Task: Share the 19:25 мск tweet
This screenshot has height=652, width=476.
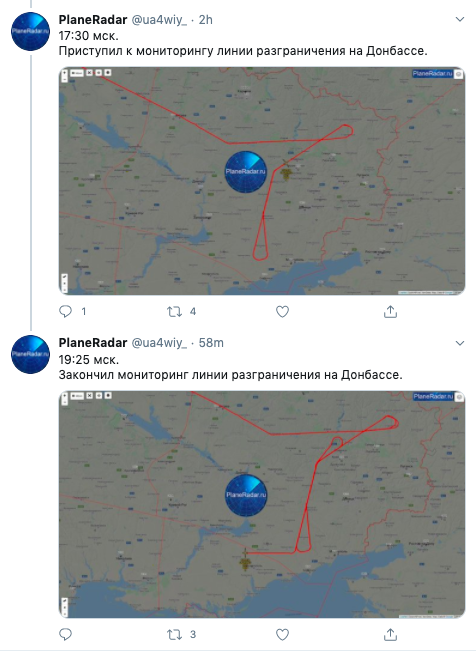Action: click(390, 635)
